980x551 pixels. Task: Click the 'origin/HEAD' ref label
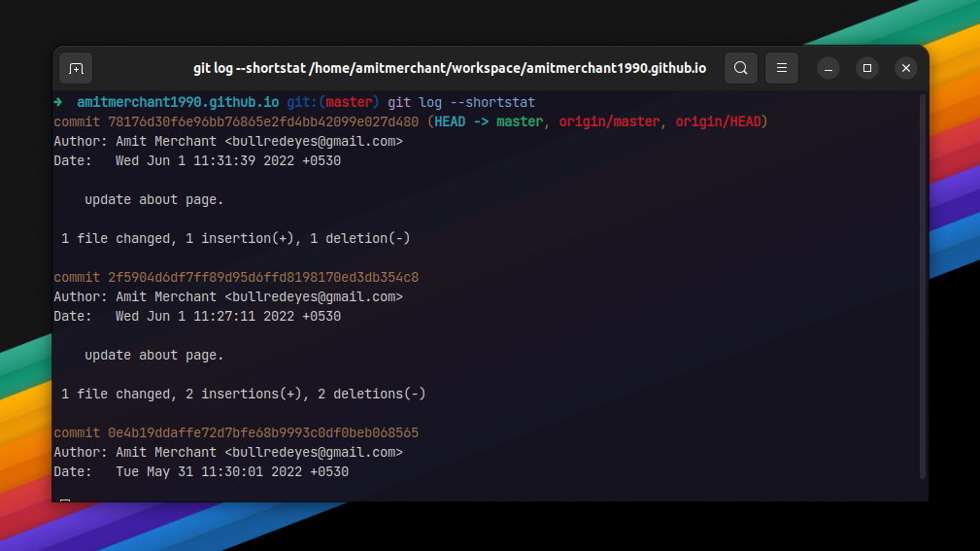click(x=718, y=121)
